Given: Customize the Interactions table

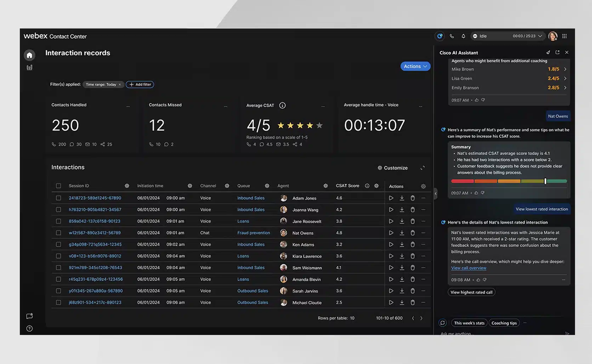Looking at the screenshot, I should (393, 168).
